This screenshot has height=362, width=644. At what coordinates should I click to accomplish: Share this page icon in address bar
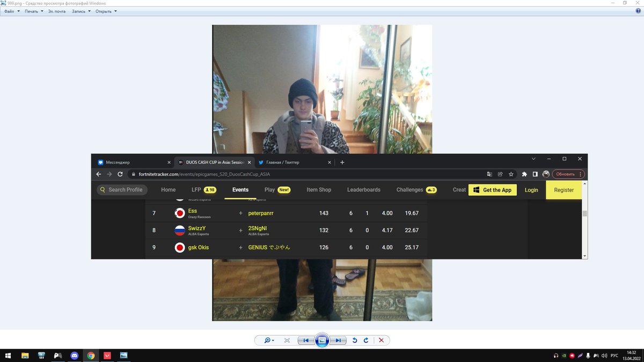click(500, 174)
